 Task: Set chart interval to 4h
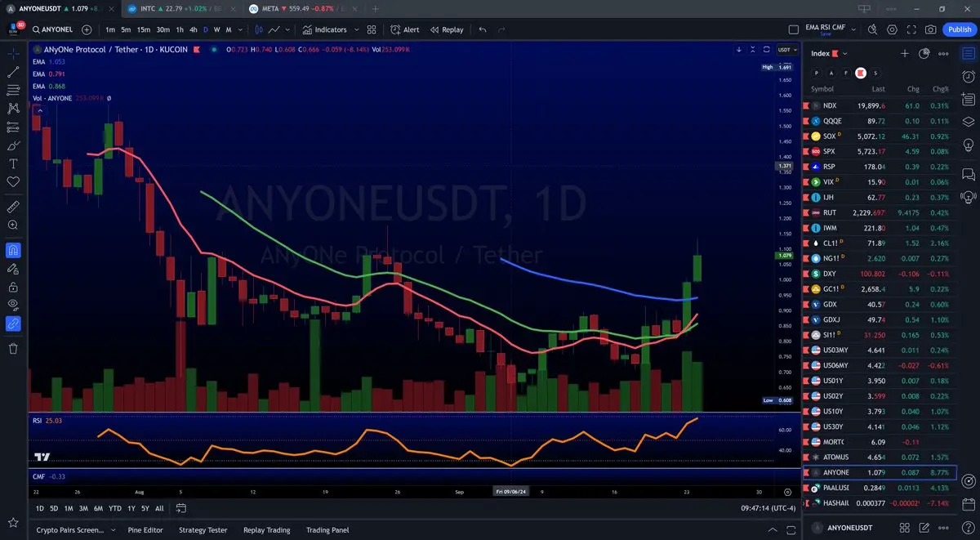[x=193, y=29]
